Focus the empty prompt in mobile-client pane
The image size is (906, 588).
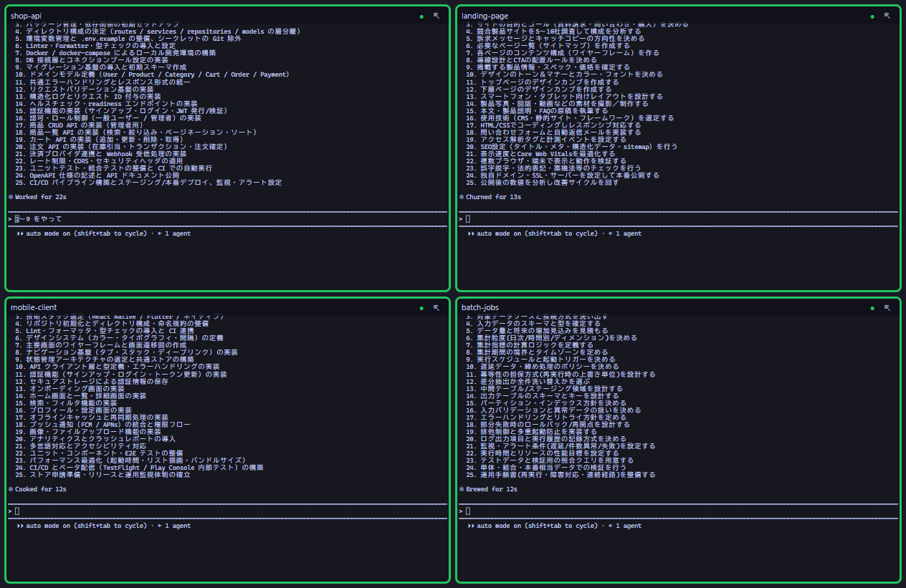pyautogui.click(x=228, y=511)
